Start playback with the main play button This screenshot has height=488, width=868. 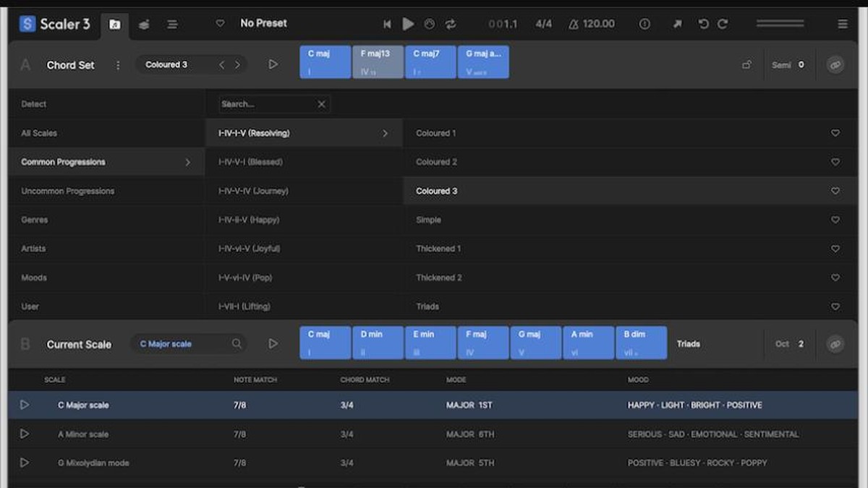click(x=408, y=24)
